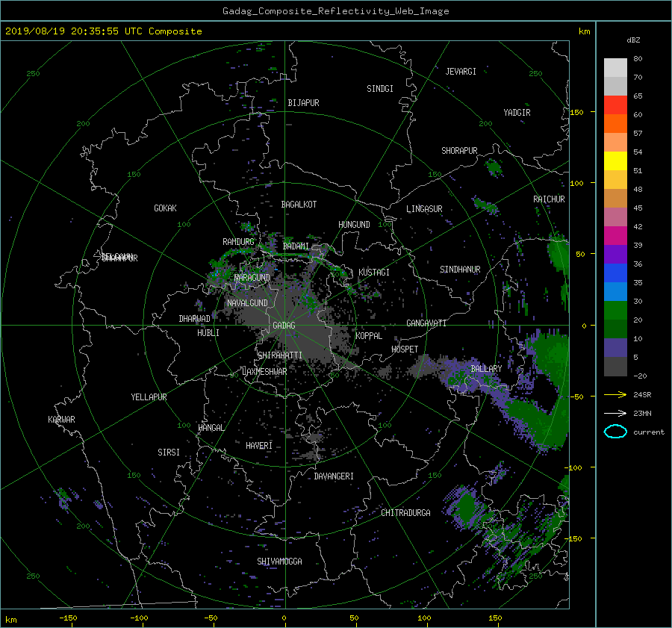Click the BADAMI city label
672x628 pixels.
[x=296, y=246]
